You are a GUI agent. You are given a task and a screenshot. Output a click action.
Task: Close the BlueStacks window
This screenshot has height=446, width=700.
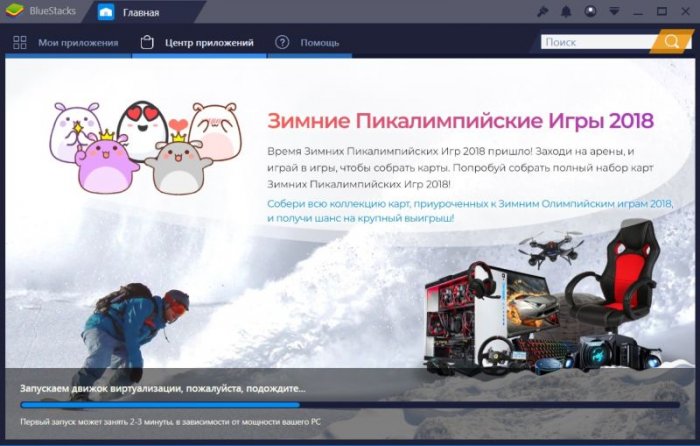[686, 12]
